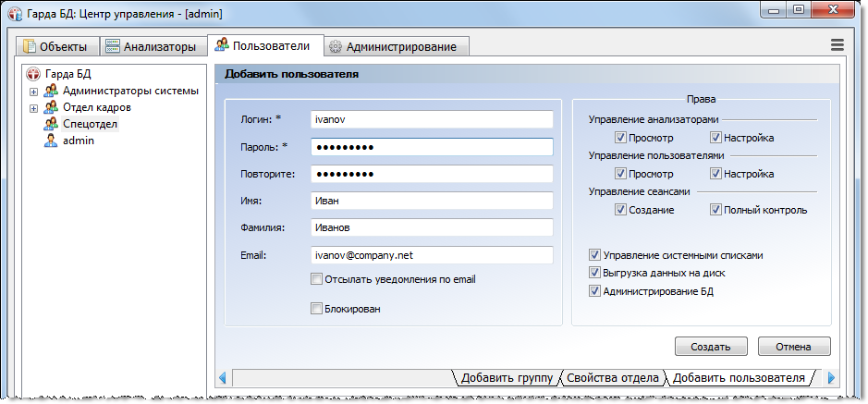Click the Пользователи tab users icon
Viewport: 868px width, 404px height.
click(x=222, y=44)
